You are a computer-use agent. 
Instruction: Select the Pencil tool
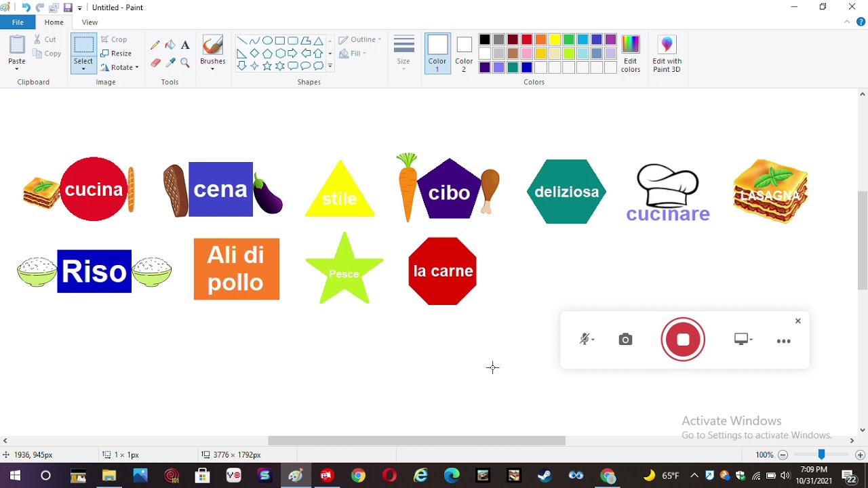coord(155,45)
